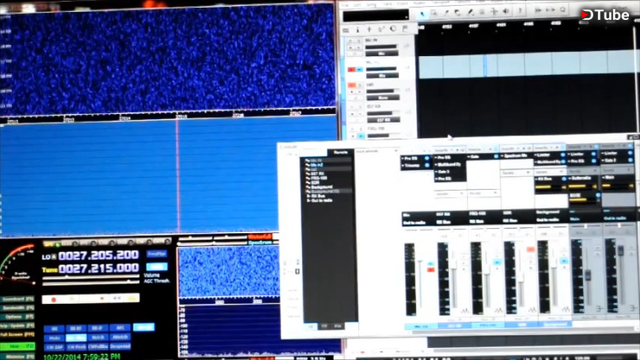This screenshot has height=360, width=640.
Task: Click the Despread button in SDR
Action: [x=120, y=347]
